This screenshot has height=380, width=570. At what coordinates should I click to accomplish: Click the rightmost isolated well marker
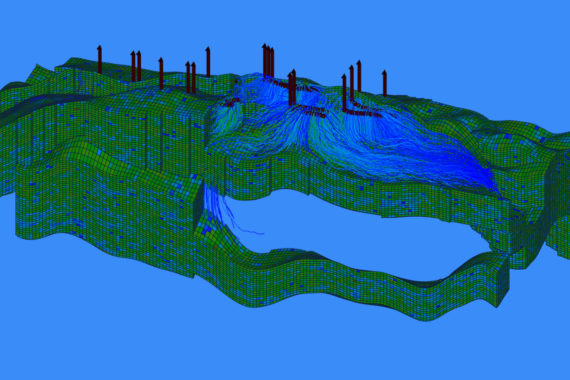click(x=384, y=83)
